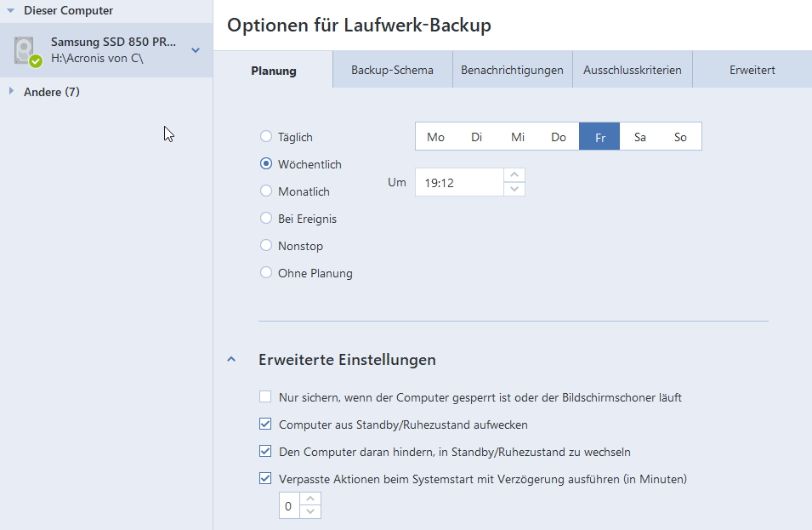Switch to the Backup-Schema tab
Viewport: 812px width, 530px height.
tap(392, 71)
